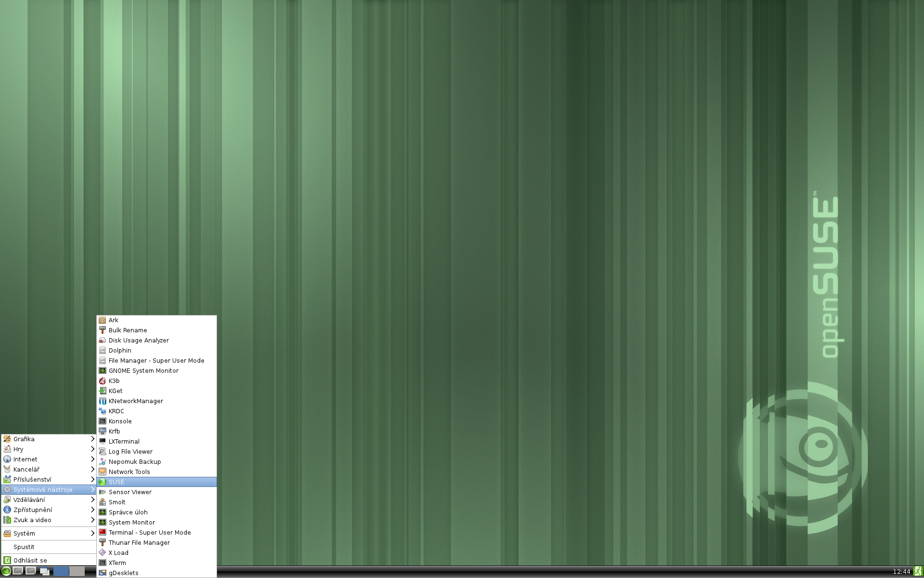Click the Správce úloh icon
The image size is (924, 578).
(102, 512)
